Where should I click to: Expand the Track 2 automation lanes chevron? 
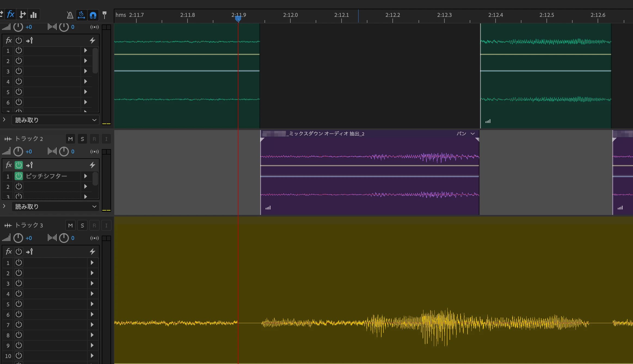pos(4,206)
